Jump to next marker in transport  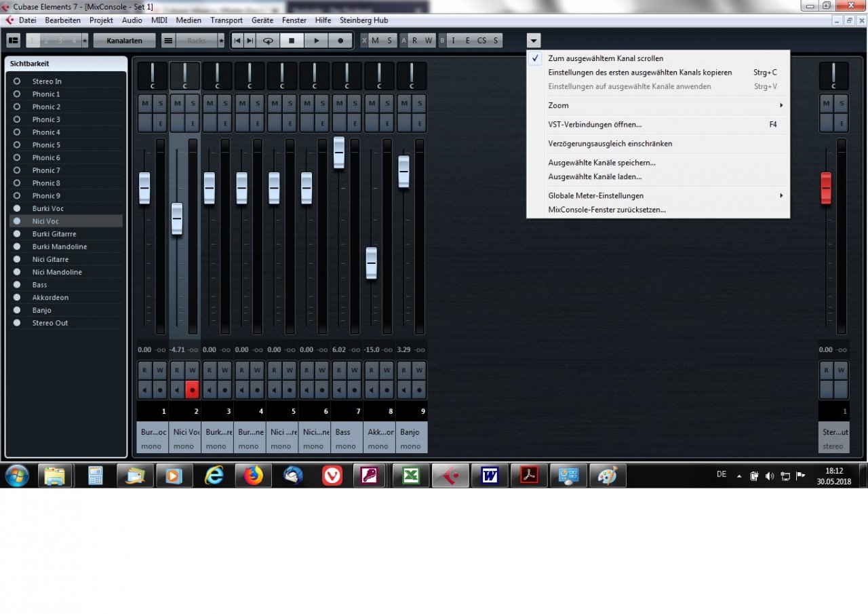pyautogui.click(x=250, y=41)
